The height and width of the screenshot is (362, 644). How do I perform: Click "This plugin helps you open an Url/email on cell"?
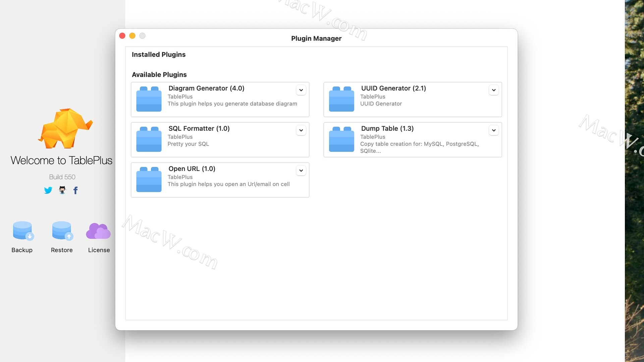(x=229, y=184)
